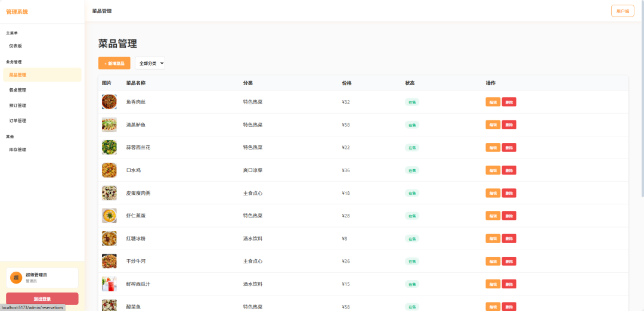Viewport: 644px width, 311px height.
Task: Delete the 虾仁蒸蛋 row
Action: coord(509,216)
